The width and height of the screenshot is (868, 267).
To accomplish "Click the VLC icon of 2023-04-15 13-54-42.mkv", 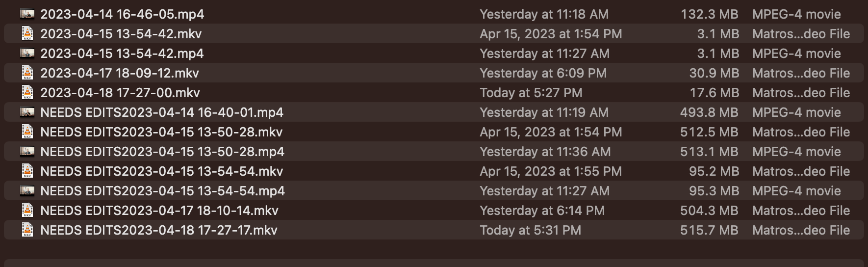I will [27, 33].
